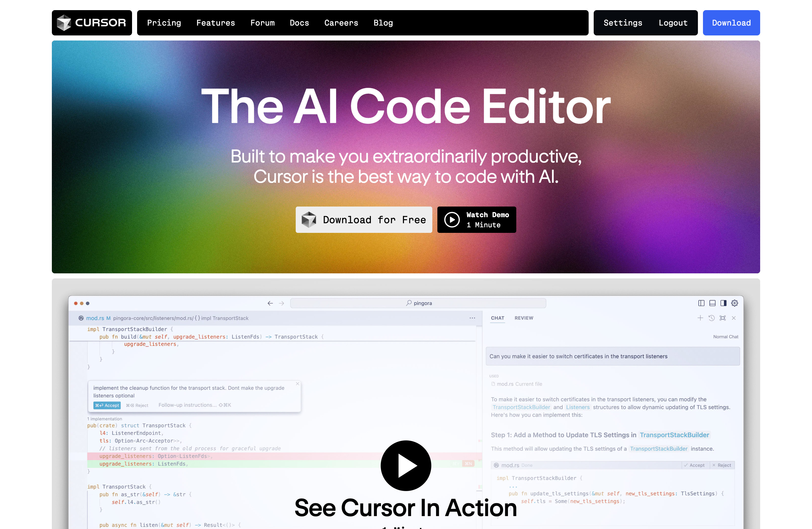
Task: Click the Pricing navigation menu item
Action: click(x=163, y=23)
